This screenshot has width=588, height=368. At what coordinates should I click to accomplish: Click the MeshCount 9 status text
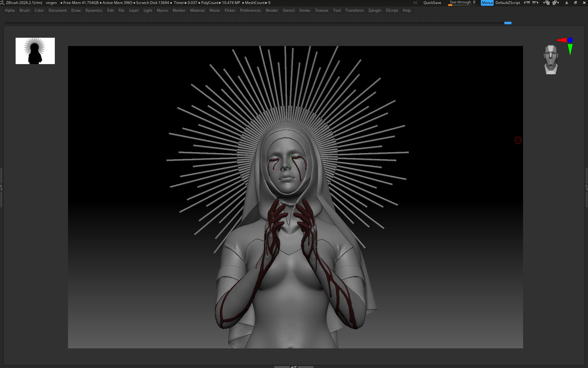[258, 3]
